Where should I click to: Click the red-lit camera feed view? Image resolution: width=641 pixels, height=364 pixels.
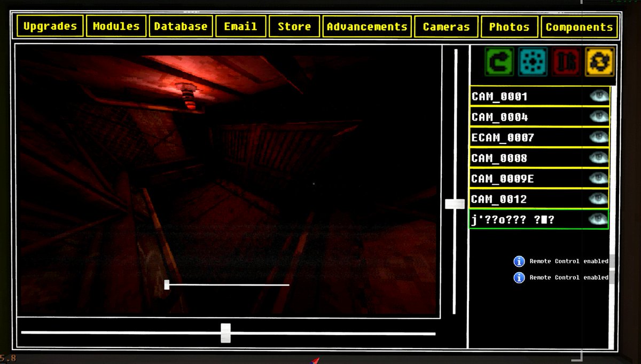[228, 181]
